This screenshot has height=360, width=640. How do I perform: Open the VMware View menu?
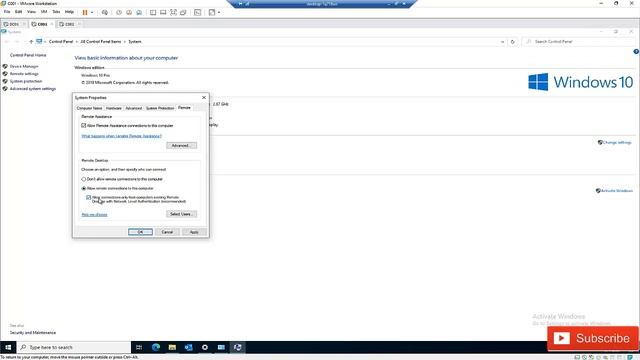pyautogui.click(x=31, y=12)
